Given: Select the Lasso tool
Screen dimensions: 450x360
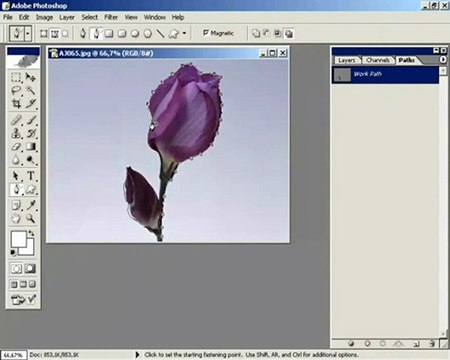Looking at the screenshot, I should click(x=16, y=91).
